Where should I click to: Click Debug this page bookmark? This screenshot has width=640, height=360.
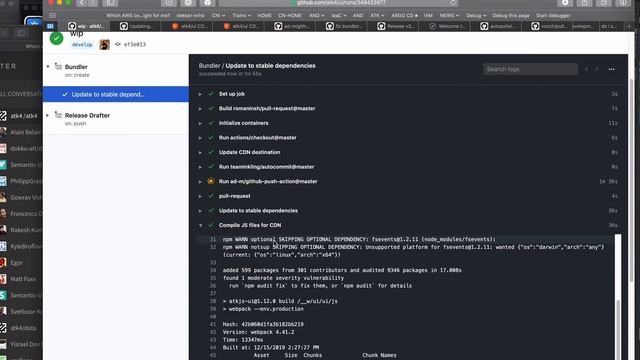click(x=511, y=16)
